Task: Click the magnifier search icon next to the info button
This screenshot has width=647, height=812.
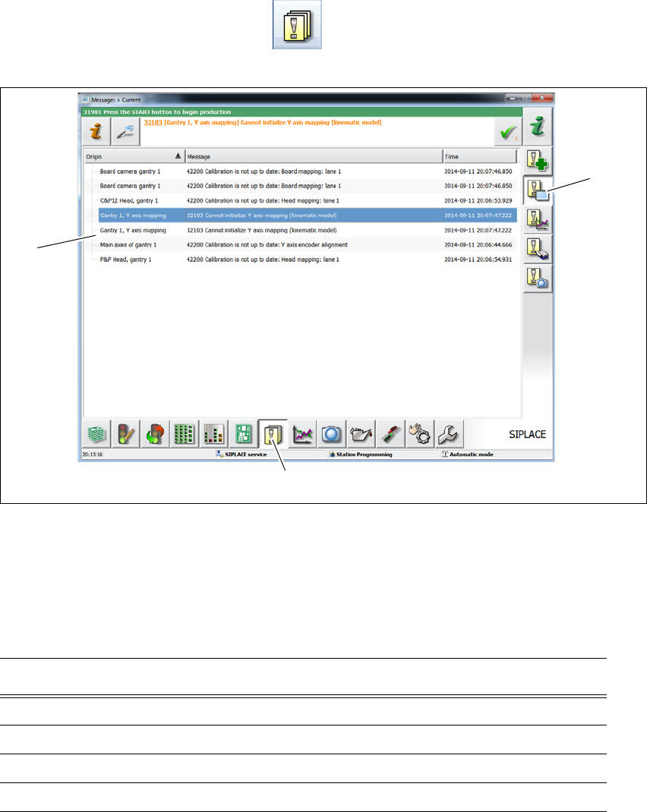Action: [126, 131]
